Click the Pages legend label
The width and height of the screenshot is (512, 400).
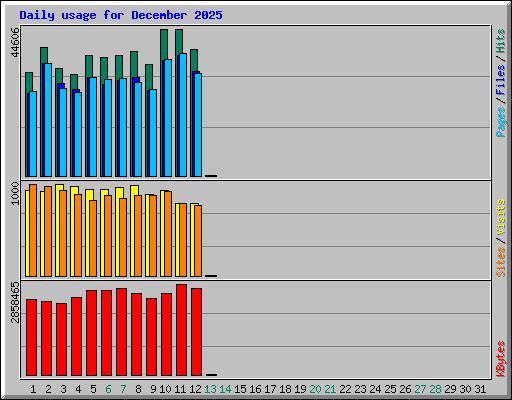click(x=501, y=122)
